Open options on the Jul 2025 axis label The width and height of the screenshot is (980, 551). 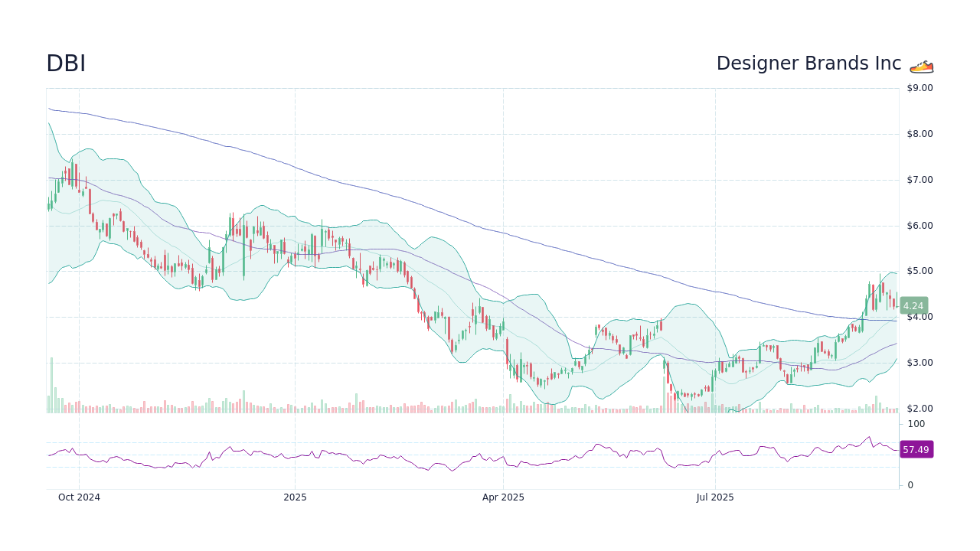point(715,497)
